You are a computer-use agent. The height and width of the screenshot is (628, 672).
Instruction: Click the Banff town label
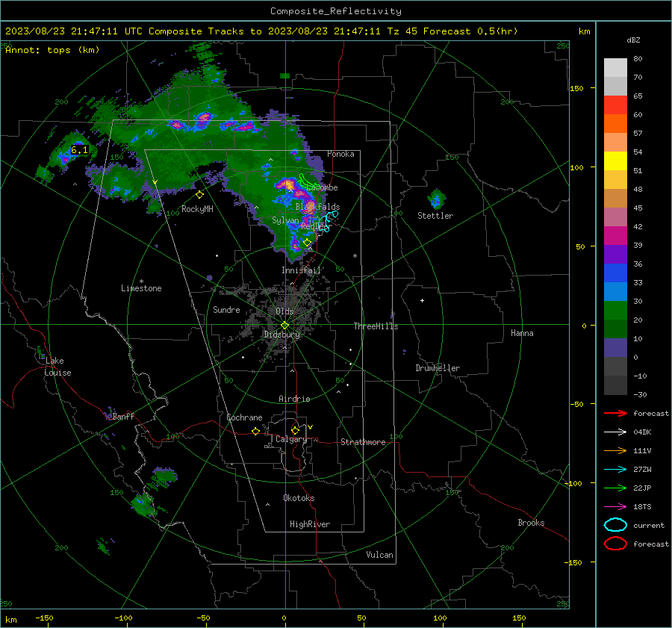pos(123,416)
